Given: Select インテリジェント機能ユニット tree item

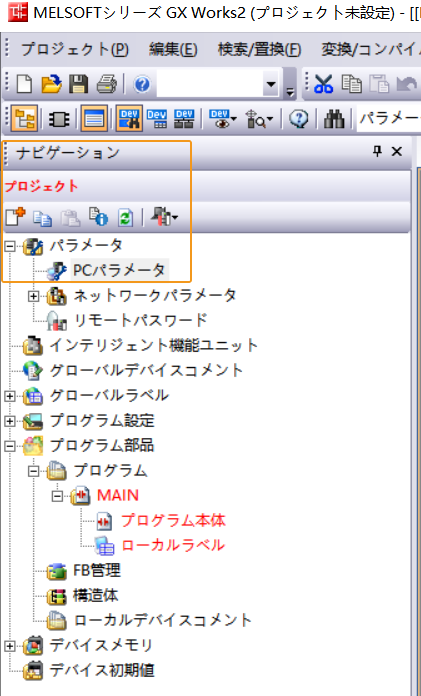Looking at the screenshot, I should pyautogui.click(x=154, y=345).
